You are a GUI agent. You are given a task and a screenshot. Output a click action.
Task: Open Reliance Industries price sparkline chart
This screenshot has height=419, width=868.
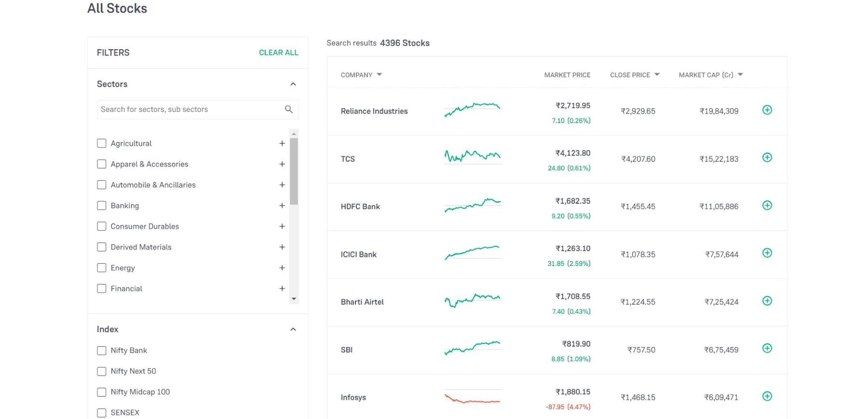tap(473, 109)
